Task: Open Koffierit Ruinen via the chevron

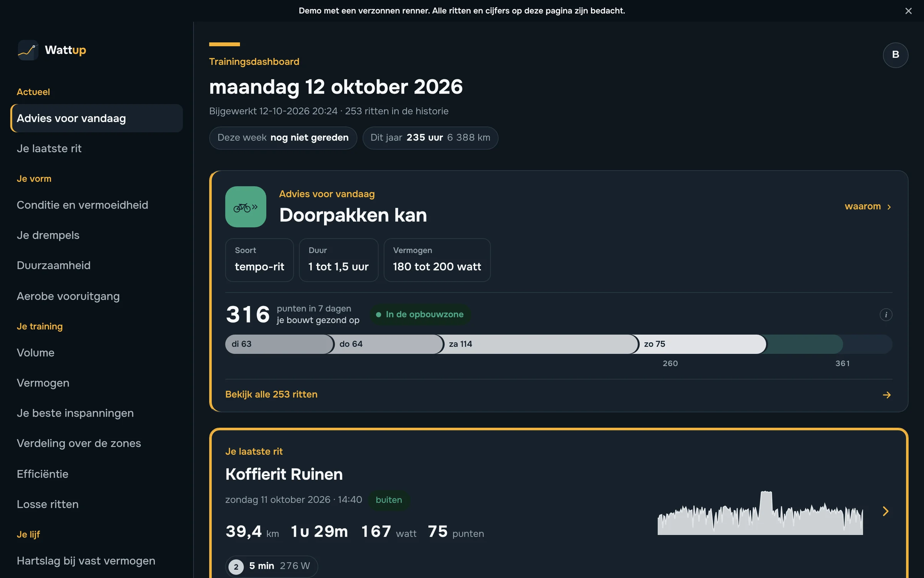Action: coord(885,511)
